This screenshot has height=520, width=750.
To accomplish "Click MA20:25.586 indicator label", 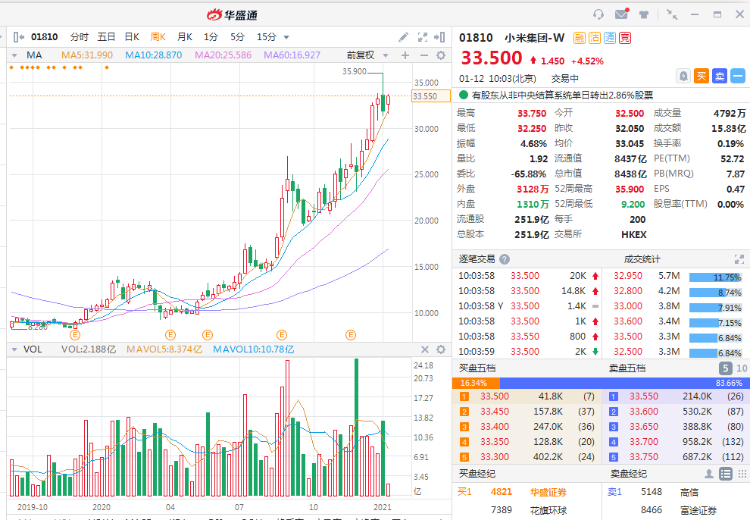I will [223, 55].
